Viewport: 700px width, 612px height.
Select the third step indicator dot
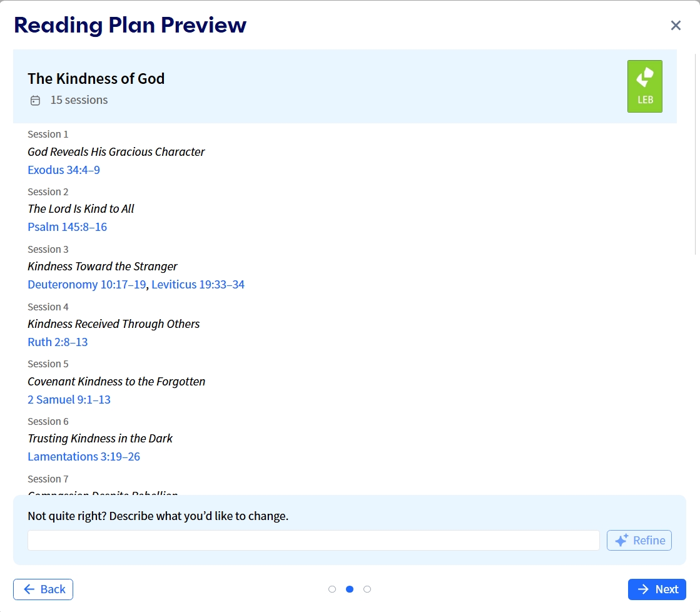367,589
